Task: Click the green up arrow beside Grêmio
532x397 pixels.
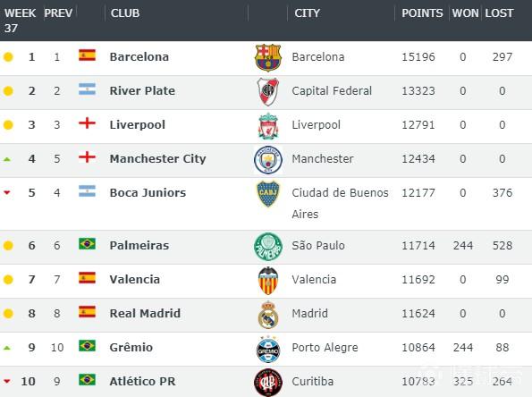Action: click(7, 348)
